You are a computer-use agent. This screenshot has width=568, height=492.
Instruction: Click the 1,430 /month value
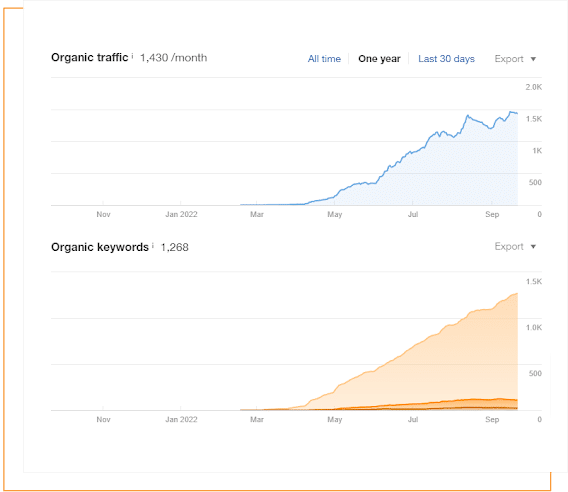point(174,58)
